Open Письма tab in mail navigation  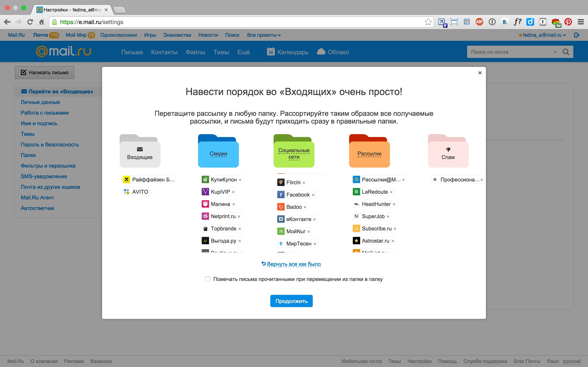pos(131,52)
